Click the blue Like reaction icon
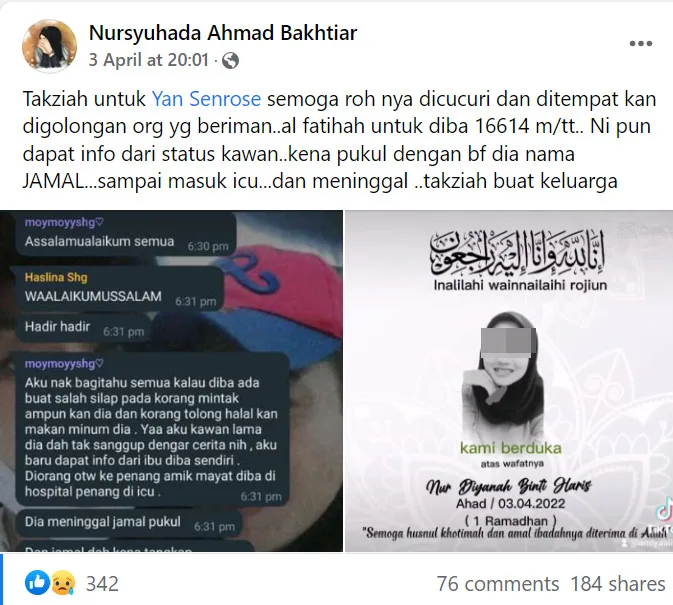The image size is (673, 605). pos(37,583)
